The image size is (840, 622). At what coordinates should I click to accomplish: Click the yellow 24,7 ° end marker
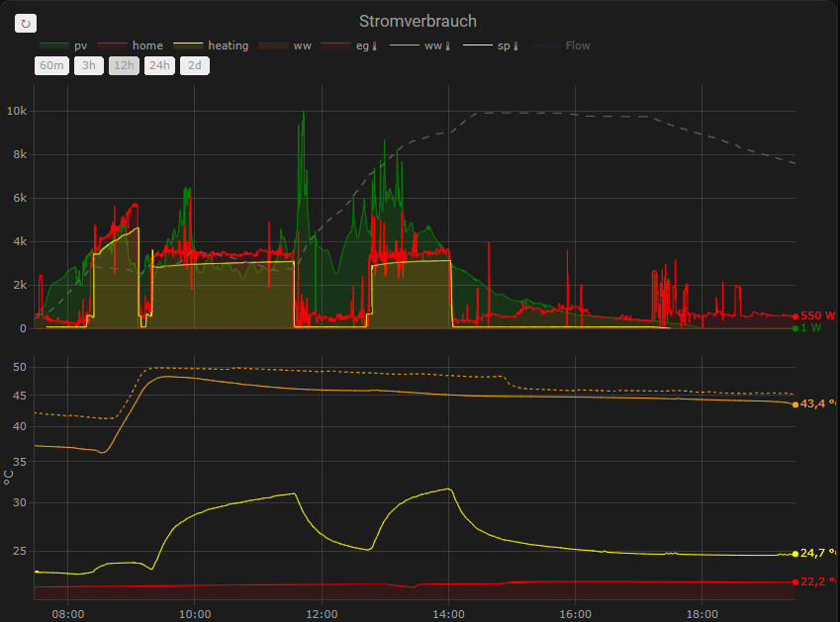795,554
